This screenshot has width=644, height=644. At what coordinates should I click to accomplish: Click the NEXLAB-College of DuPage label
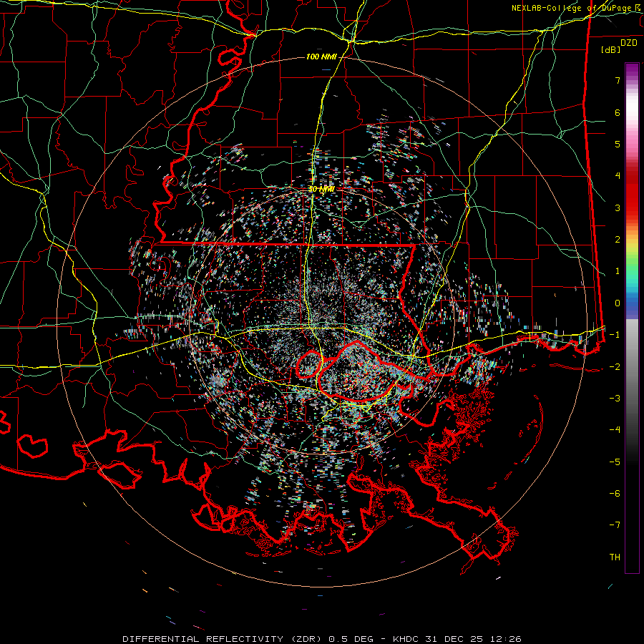tap(573, 8)
